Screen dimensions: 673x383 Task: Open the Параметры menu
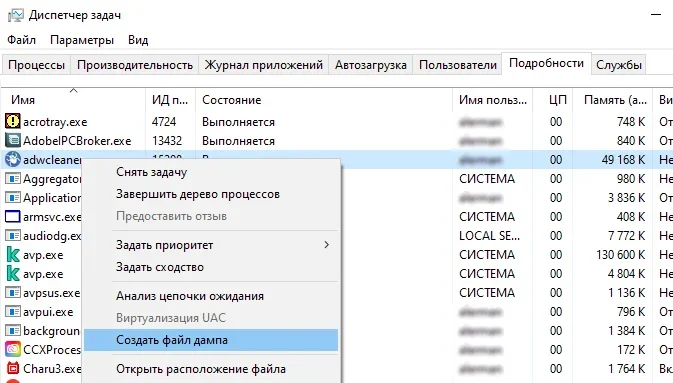pos(82,40)
